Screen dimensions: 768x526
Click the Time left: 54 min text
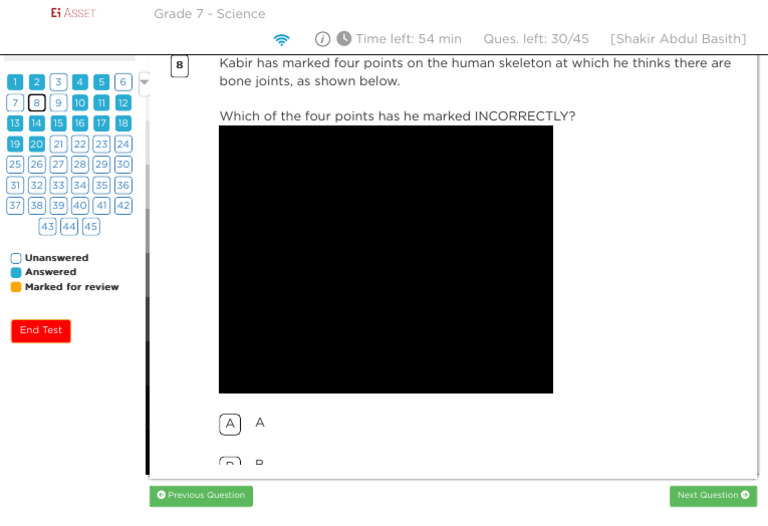408,39
